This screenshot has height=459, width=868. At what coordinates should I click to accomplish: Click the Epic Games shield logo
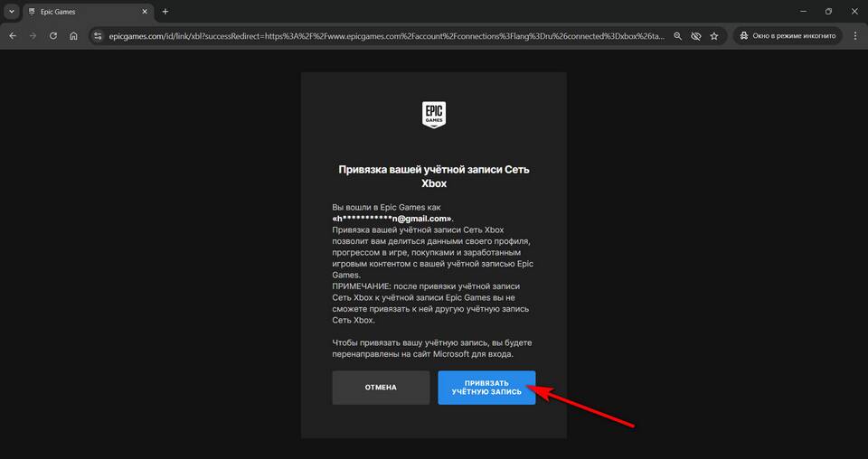click(434, 115)
